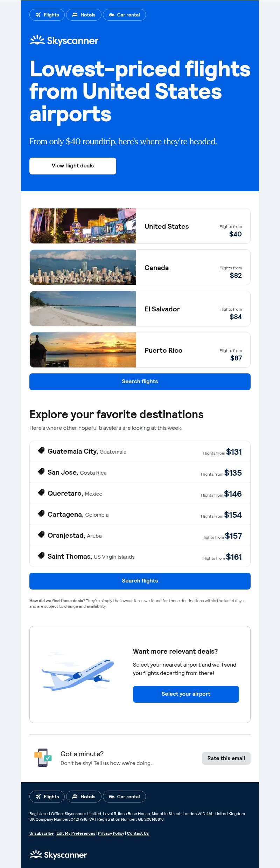
Task: Click the Puerto Rico sunset thumbnail
Action: (83, 350)
